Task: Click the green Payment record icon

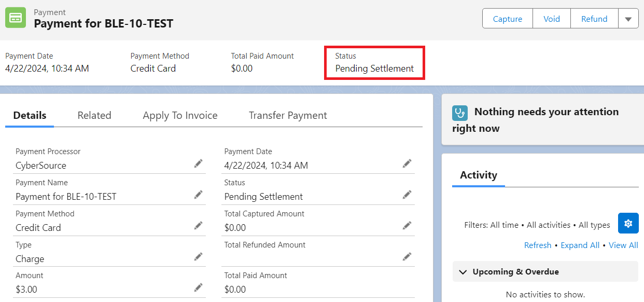Action: (16, 18)
